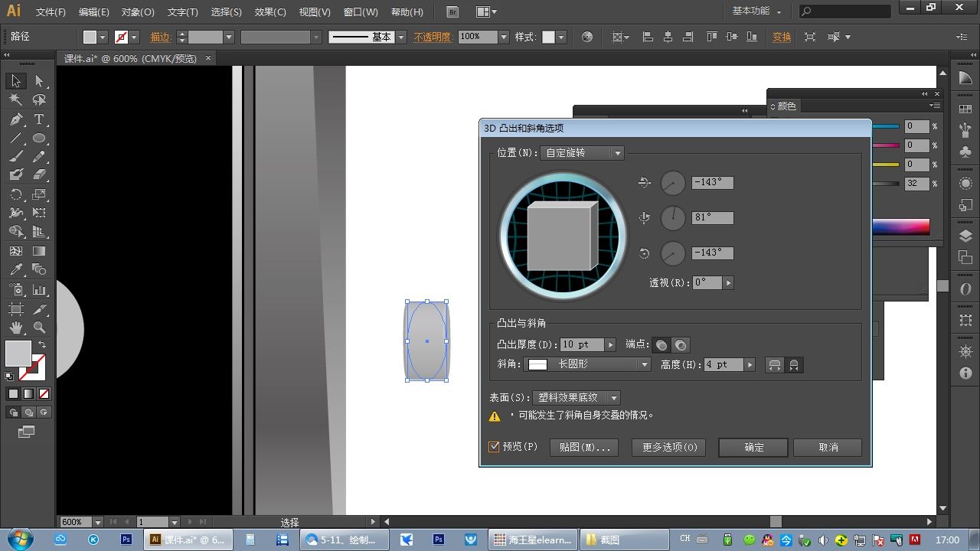Click the 贴图(M)... map art button
Screen dimensions: 980x551
584,447
